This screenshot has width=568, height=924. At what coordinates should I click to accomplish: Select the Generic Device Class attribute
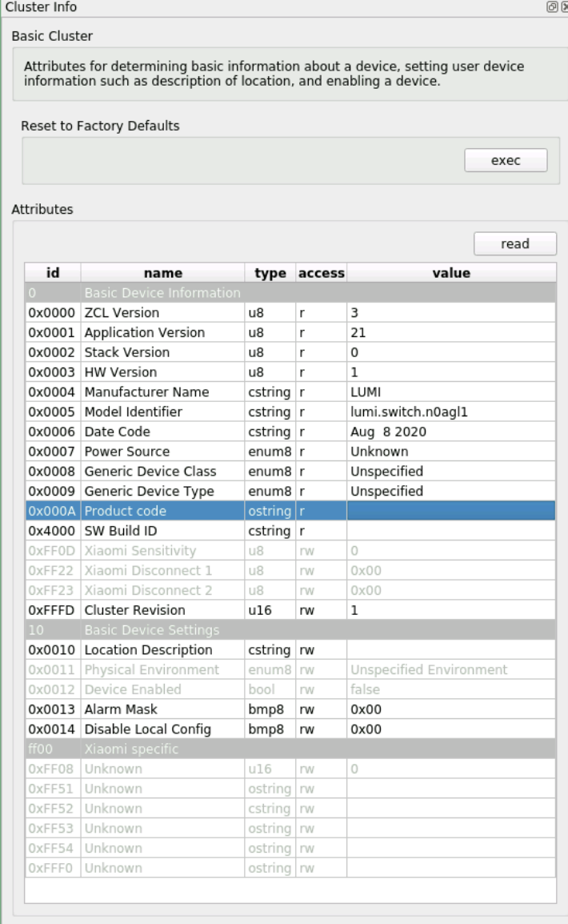tap(290, 472)
